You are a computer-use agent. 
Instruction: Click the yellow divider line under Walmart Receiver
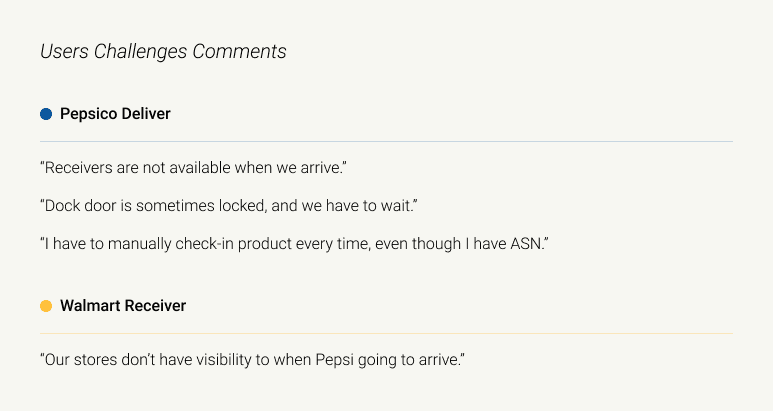click(386, 334)
